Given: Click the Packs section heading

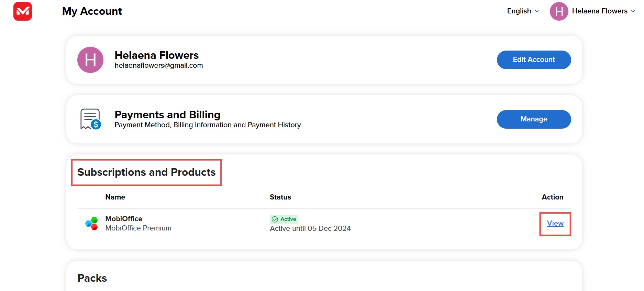Looking at the screenshot, I should 92,278.
